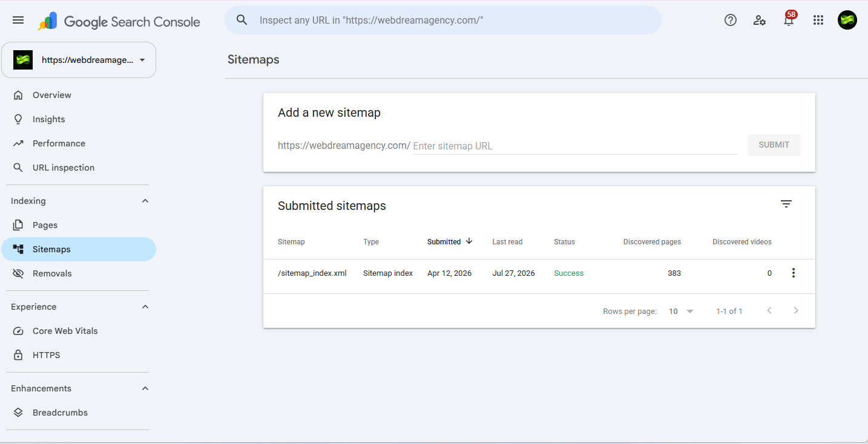Click the Jul 27, 2026 last read date
The image size is (868, 444).
click(513, 273)
